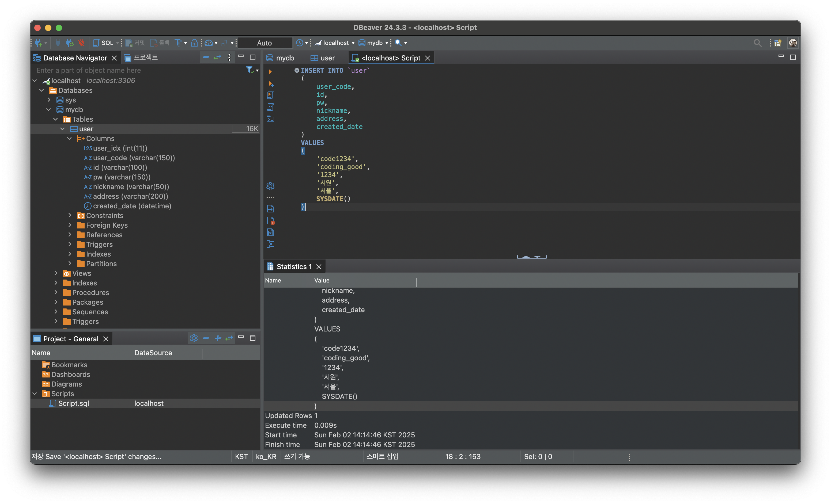
Task: Open a new SQL script via the SQL button
Action: tap(103, 43)
